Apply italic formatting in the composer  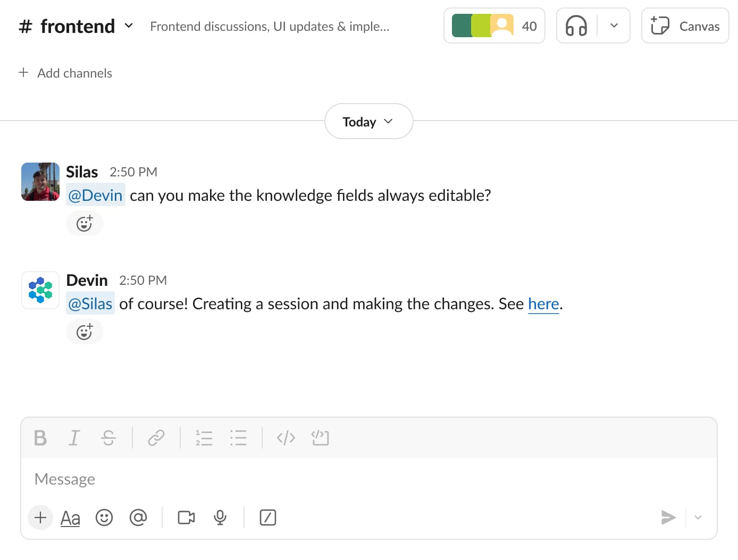tap(74, 438)
